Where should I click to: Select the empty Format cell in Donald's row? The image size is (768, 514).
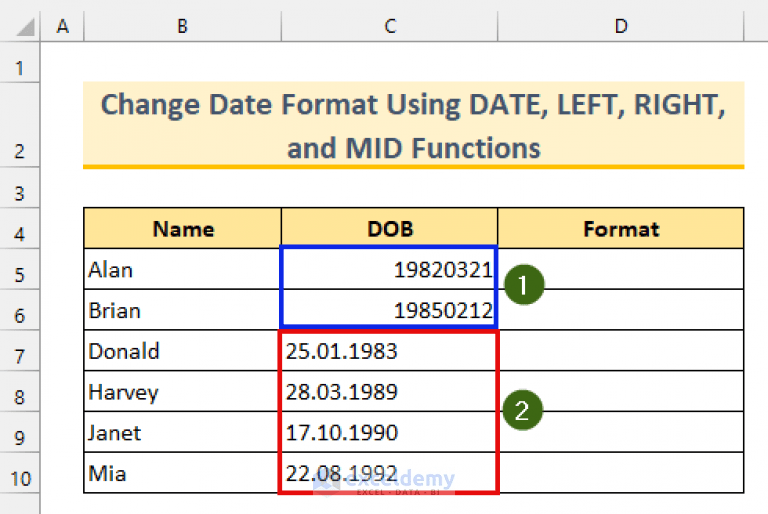pyautogui.click(x=621, y=350)
